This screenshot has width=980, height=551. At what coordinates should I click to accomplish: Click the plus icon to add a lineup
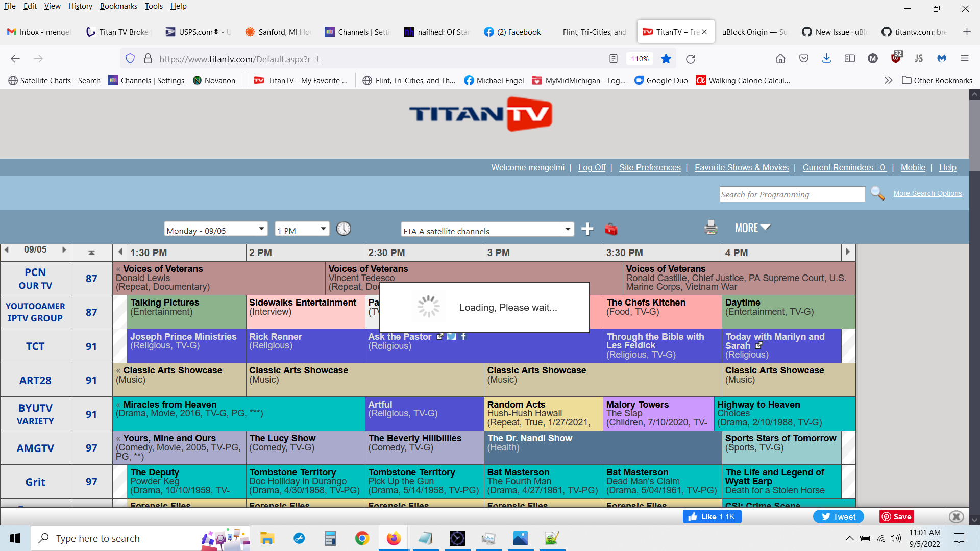(587, 229)
